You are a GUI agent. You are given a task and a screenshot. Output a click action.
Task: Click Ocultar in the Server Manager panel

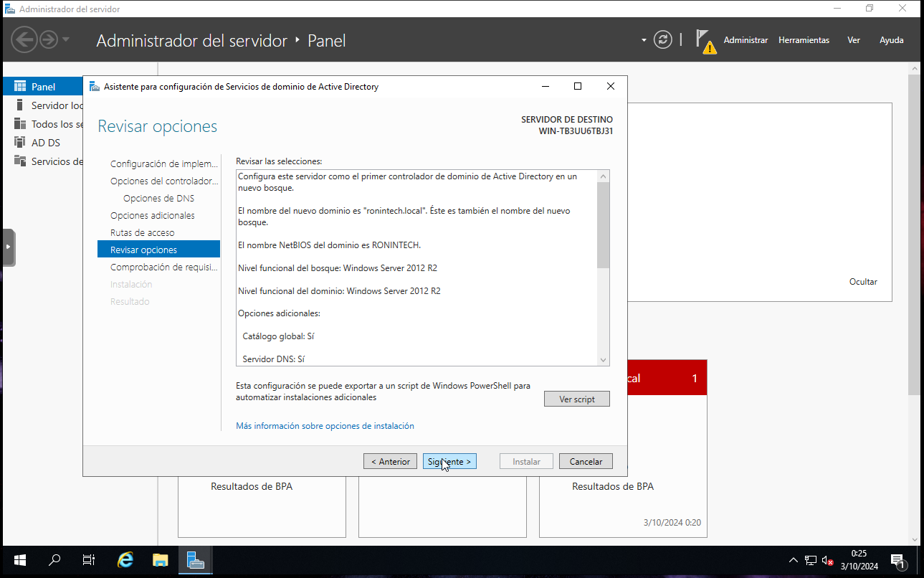tap(863, 282)
